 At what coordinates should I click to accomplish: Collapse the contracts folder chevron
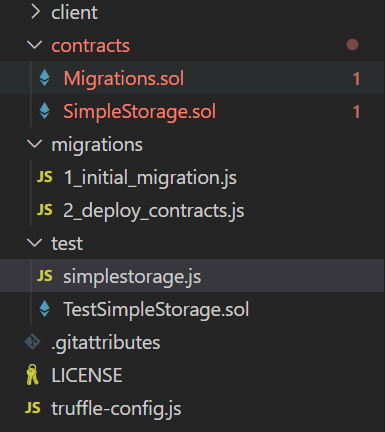35,45
